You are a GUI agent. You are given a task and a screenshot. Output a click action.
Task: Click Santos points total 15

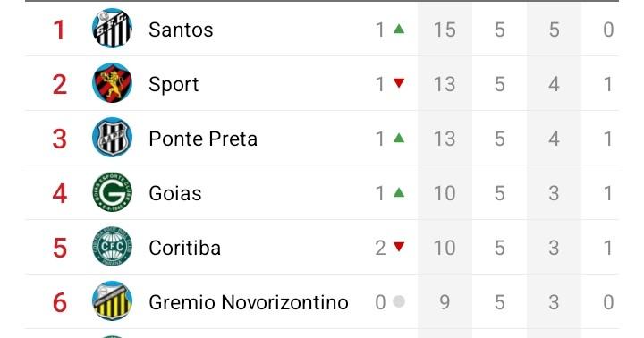pyautogui.click(x=445, y=30)
